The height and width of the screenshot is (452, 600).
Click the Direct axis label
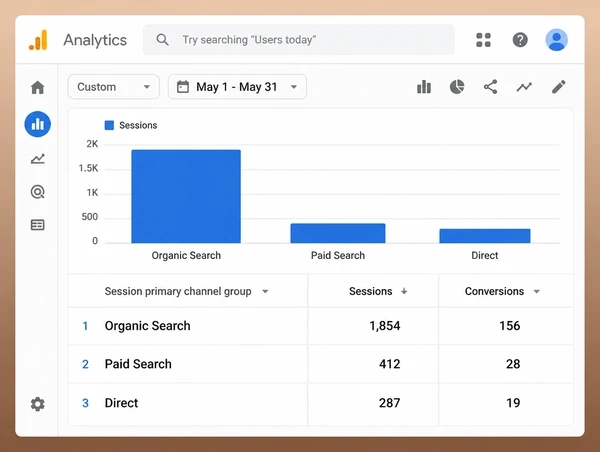[x=484, y=255]
